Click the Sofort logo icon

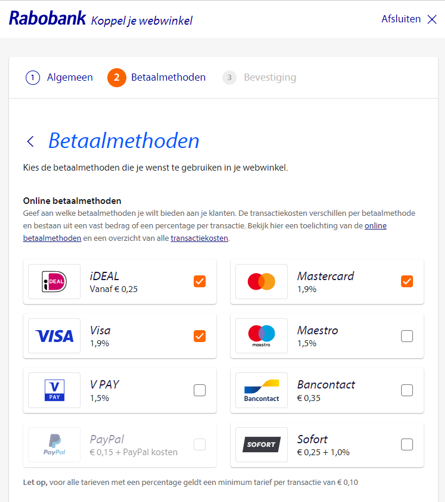[x=261, y=444]
